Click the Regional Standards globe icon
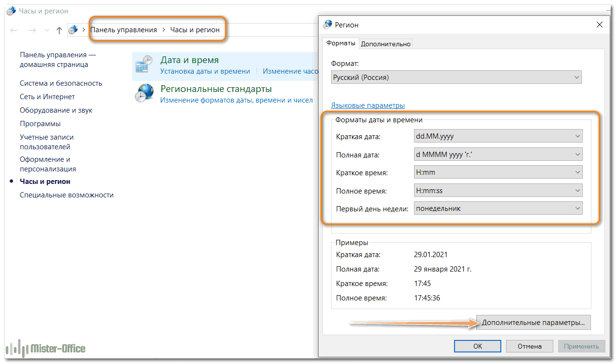 (x=144, y=93)
